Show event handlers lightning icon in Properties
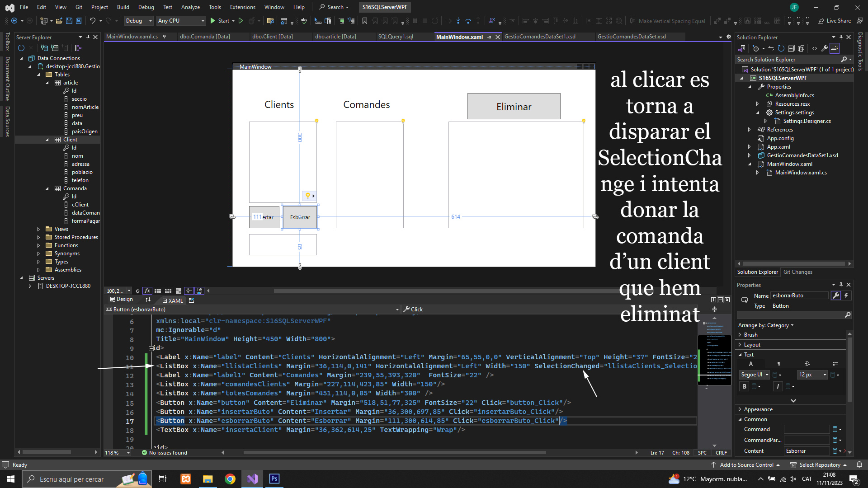Viewport: 868px width, 488px height. tap(846, 296)
